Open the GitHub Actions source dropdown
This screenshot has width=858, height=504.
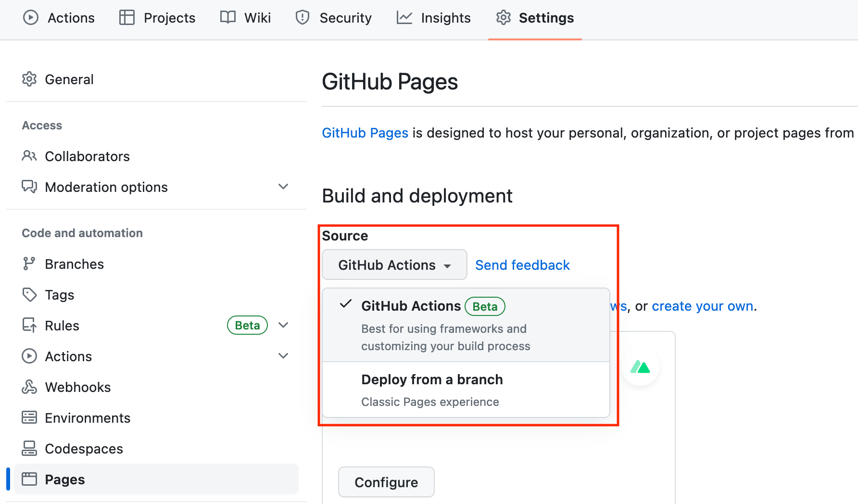coord(394,265)
